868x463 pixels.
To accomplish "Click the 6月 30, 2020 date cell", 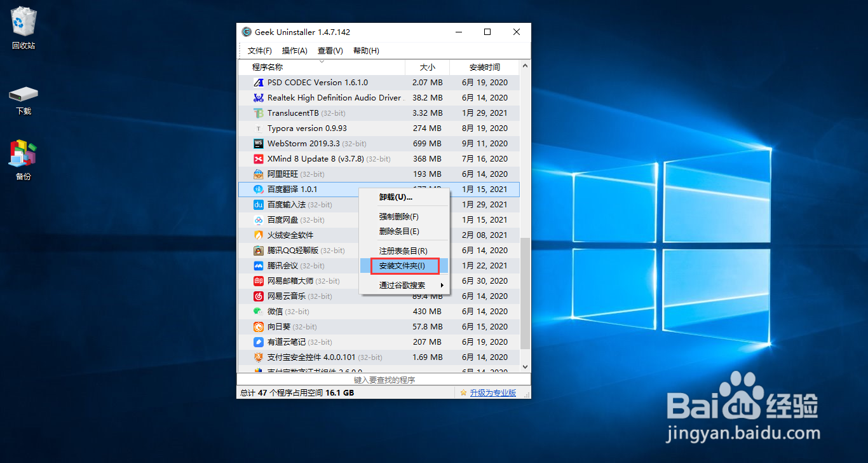I will pyautogui.click(x=484, y=281).
